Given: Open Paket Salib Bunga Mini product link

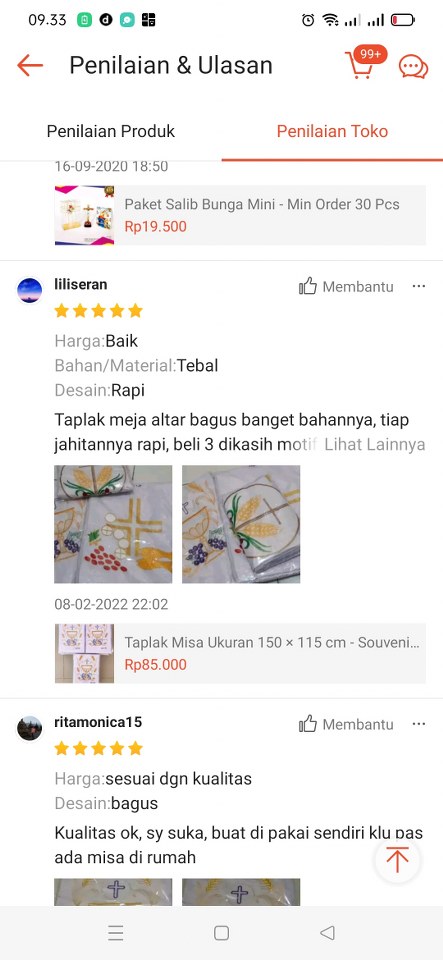Looking at the screenshot, I should point(240,216).
